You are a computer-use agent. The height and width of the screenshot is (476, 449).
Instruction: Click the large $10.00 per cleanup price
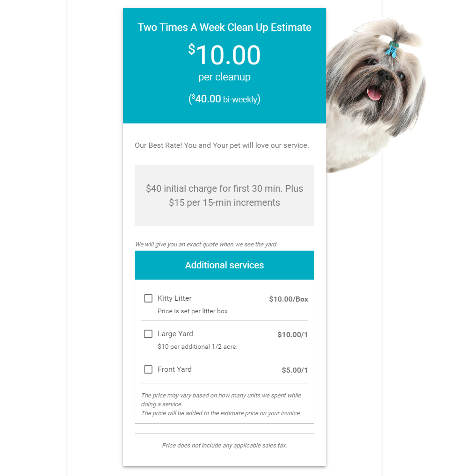coord(224,55)
